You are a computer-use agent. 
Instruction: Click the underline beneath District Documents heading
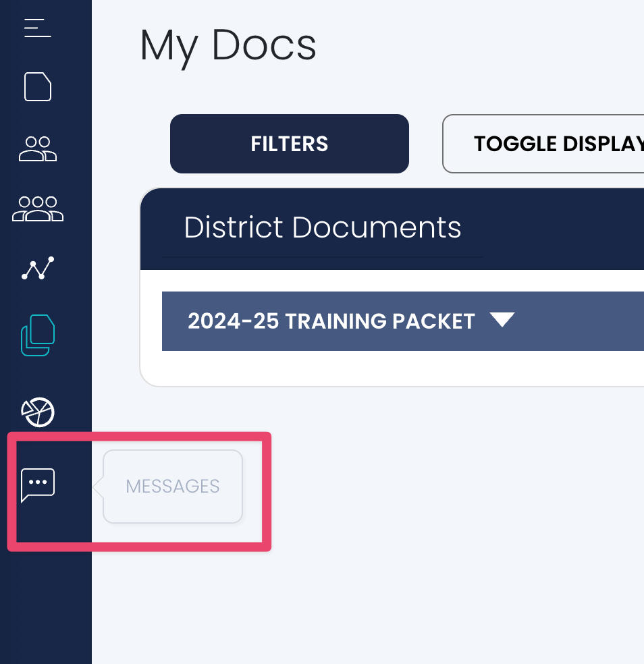(x=323, y=257)
